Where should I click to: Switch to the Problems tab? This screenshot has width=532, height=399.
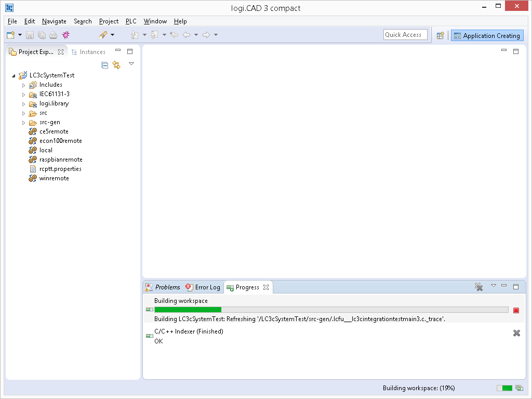click(163, 287)
